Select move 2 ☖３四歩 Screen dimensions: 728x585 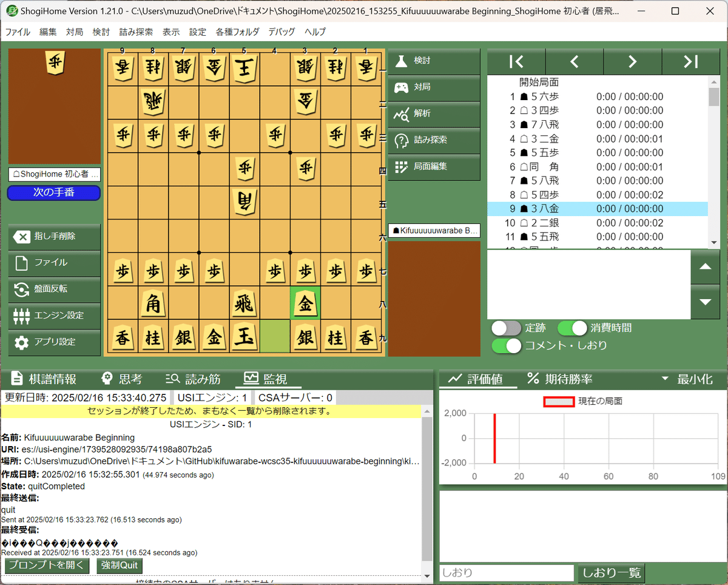coord(598,110)
